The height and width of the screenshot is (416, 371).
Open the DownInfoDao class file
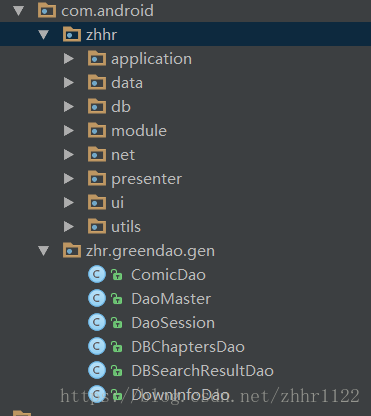(x=180, y=395)
